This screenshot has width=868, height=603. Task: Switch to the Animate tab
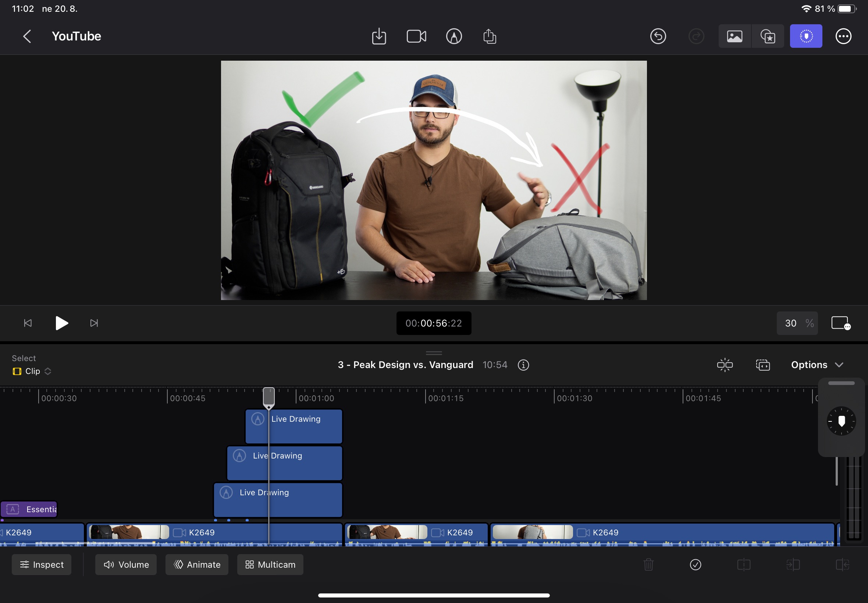pyautogui.click(x=197, y=564)
